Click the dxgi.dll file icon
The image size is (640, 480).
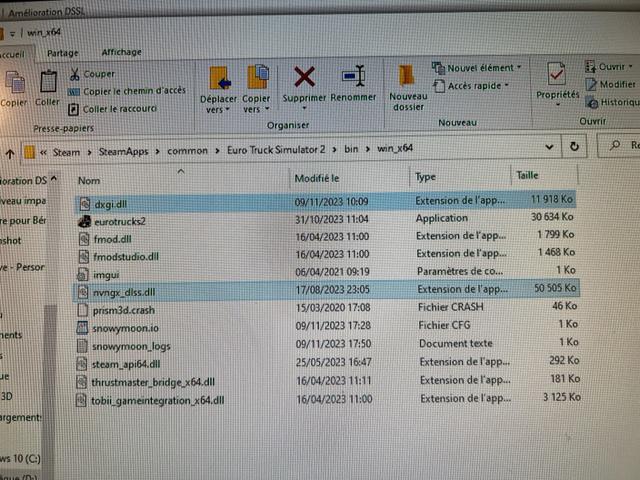point(84,203)
